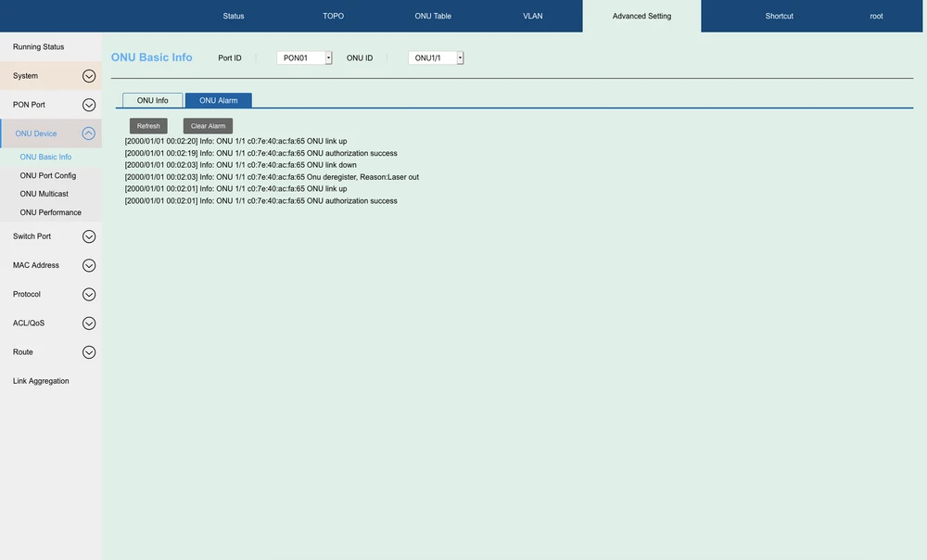Switch to the ONU Info tab

153,100
